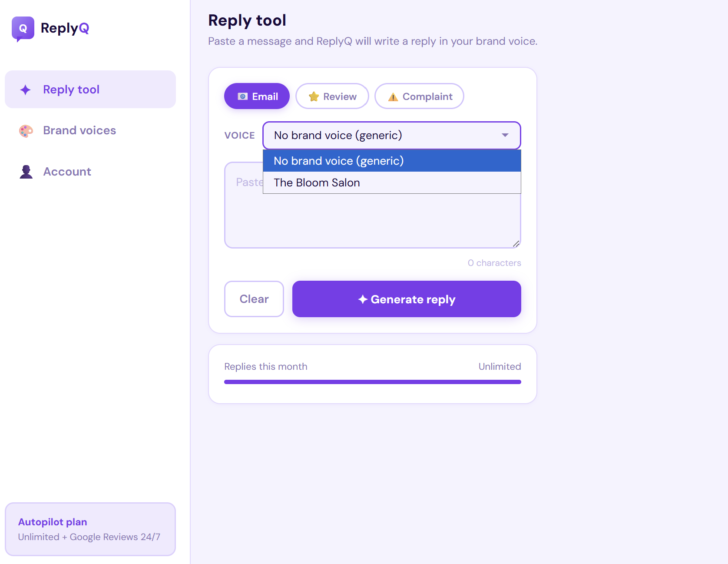Click the replies usage progress bar
The image size is (728, 564).
coord(372,382)
